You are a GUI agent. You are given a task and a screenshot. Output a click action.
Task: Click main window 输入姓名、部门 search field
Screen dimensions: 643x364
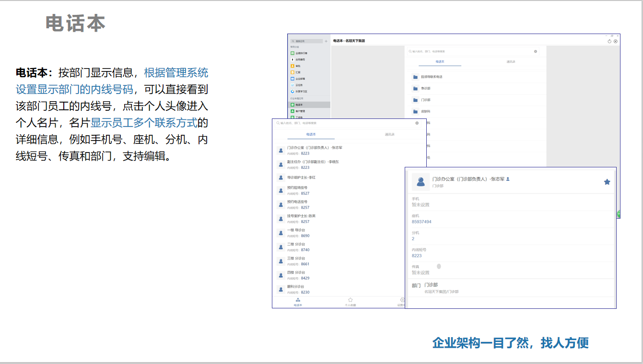(x=472, y=51)
